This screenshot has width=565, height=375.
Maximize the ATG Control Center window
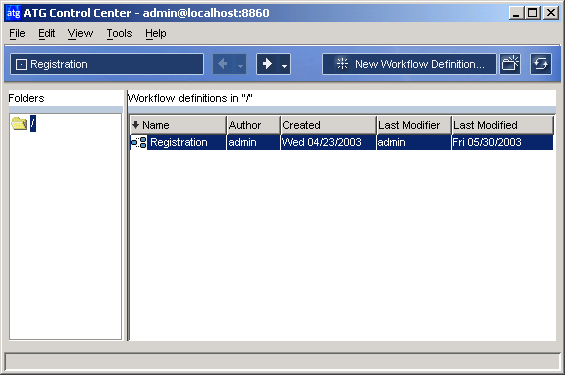pyautogui.click(x=533, y=13)
